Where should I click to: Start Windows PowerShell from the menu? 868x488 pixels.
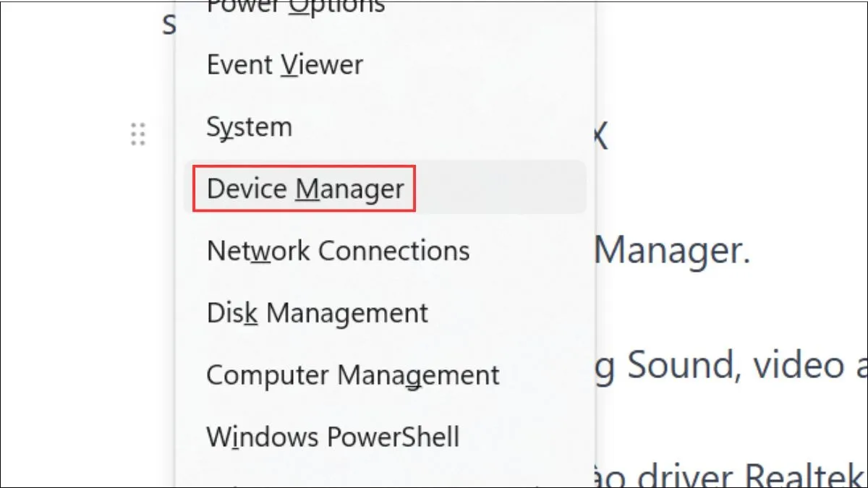click(x=333, y=437)
